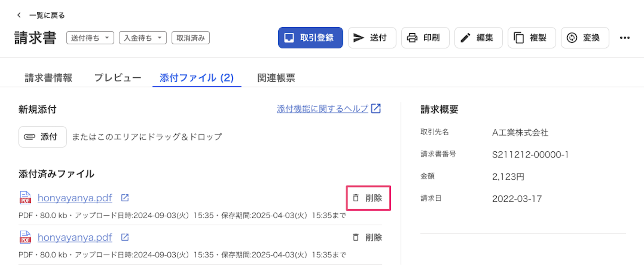
Task: Open the 送付待ち status dropdown
Action: click(x=90, y=38)
